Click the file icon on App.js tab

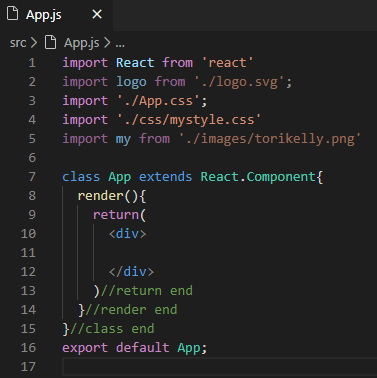click(x=13, y=14)
